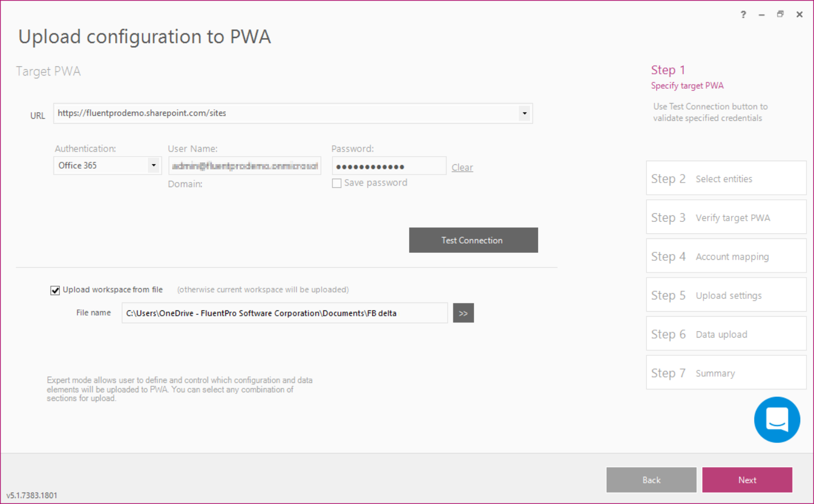Open the blue chat support bubble
The width and height of the screenshot is (814, 504).
click(777, 419)
